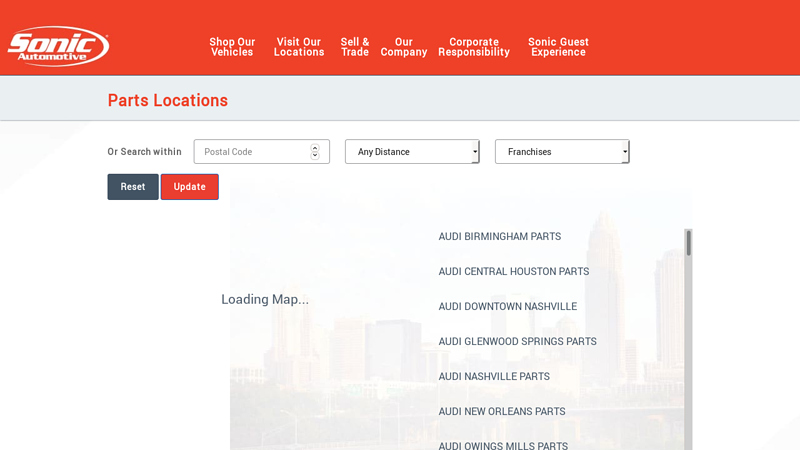This screenshot has width=800, height=450.
Task: Select Audi Central Houston Parts location
Action: pos(513,272)
